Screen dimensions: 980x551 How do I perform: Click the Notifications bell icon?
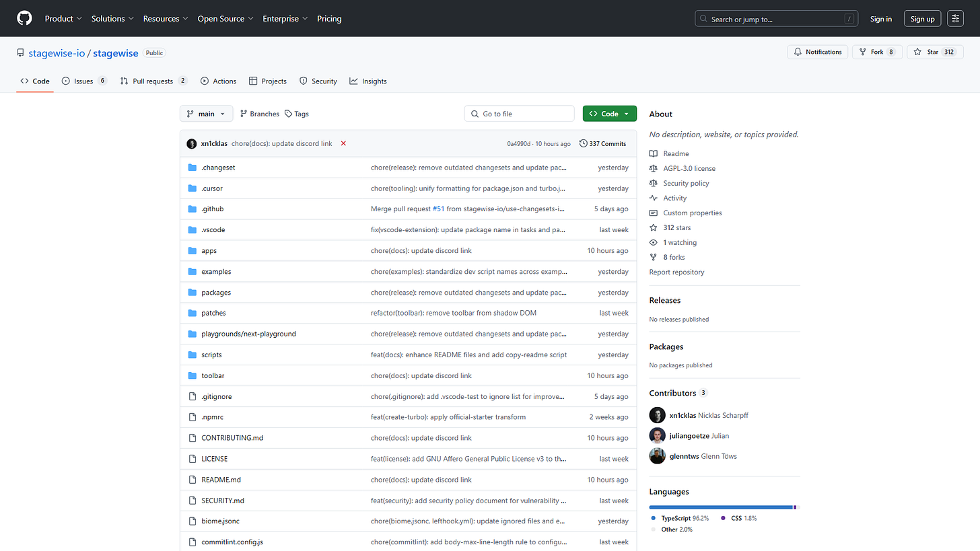798,52
